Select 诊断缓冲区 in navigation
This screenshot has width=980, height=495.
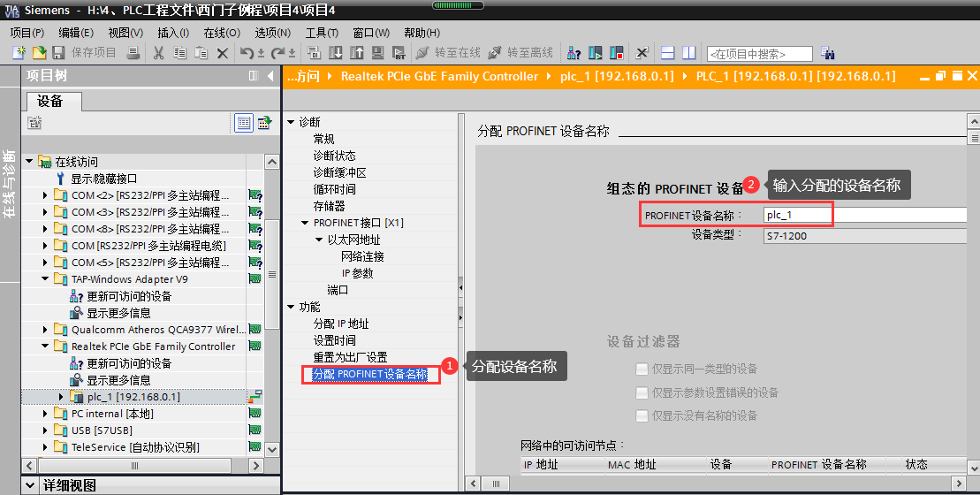[x=339, y=172]
